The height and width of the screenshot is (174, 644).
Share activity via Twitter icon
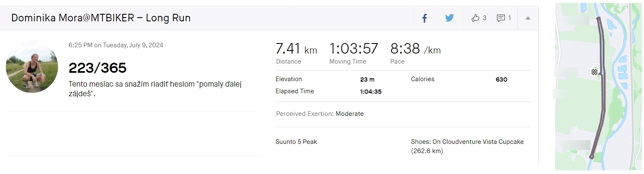click(449, 18)
